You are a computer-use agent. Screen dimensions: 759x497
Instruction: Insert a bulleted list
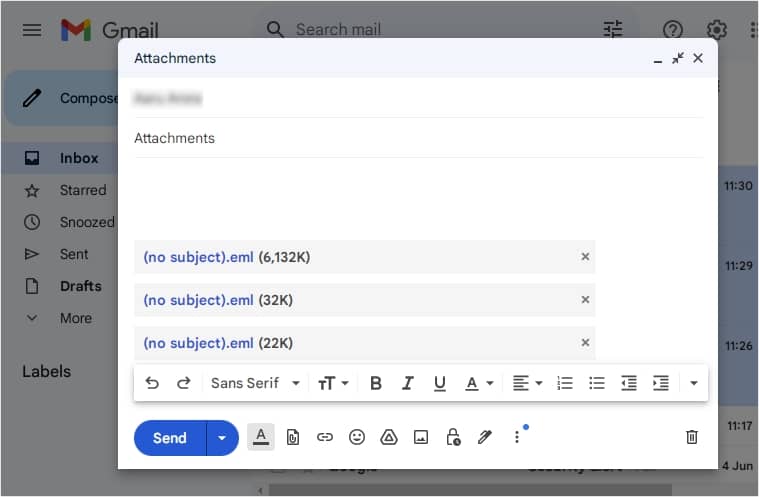click(x=597, y=383)
